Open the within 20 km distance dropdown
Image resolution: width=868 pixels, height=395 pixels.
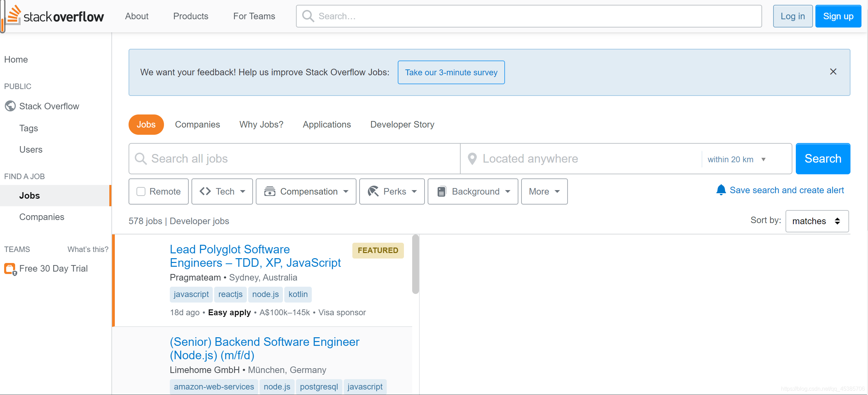(x=736, y=160)
